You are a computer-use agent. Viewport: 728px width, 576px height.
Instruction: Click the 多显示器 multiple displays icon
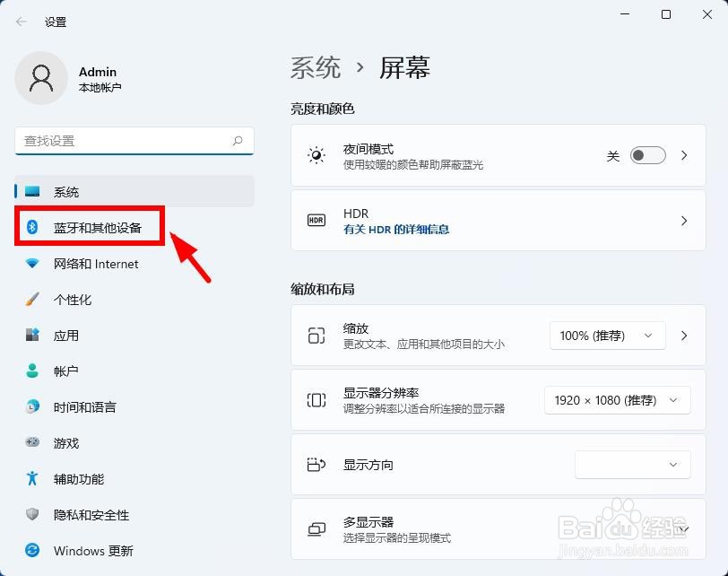(x=316, y=529)
